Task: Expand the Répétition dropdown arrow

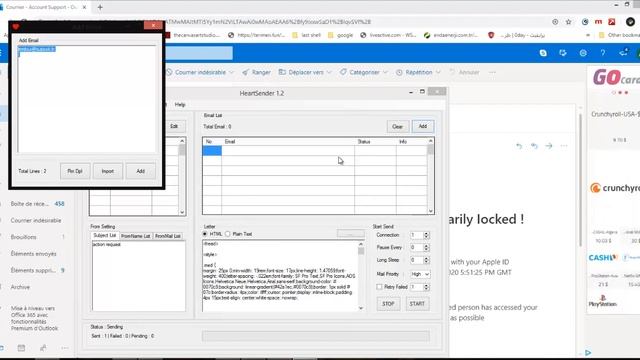Action: (438, 72)
